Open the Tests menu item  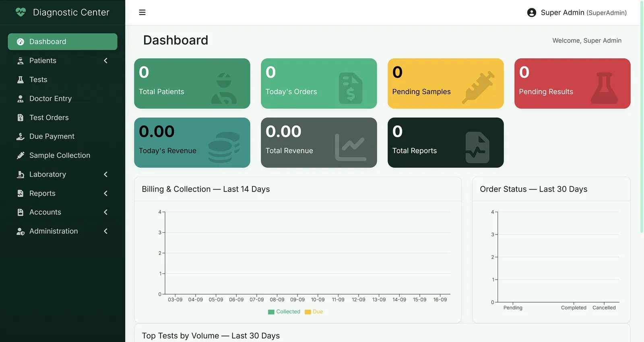click(62, 80)
